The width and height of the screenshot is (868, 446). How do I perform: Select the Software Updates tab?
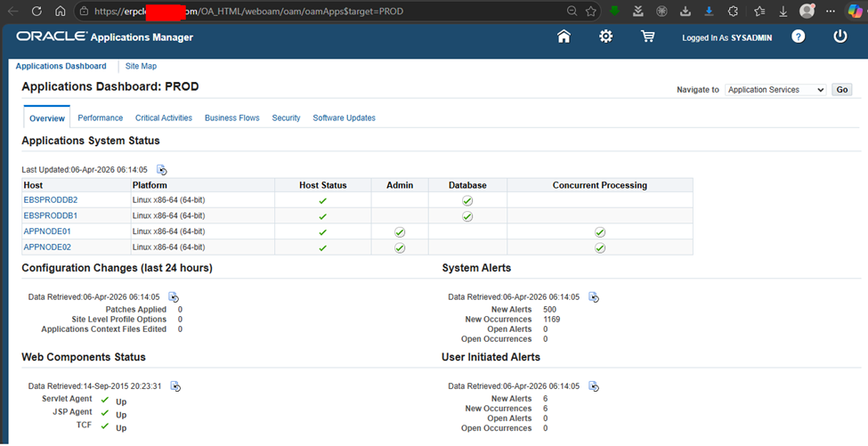tap(344, 118)
